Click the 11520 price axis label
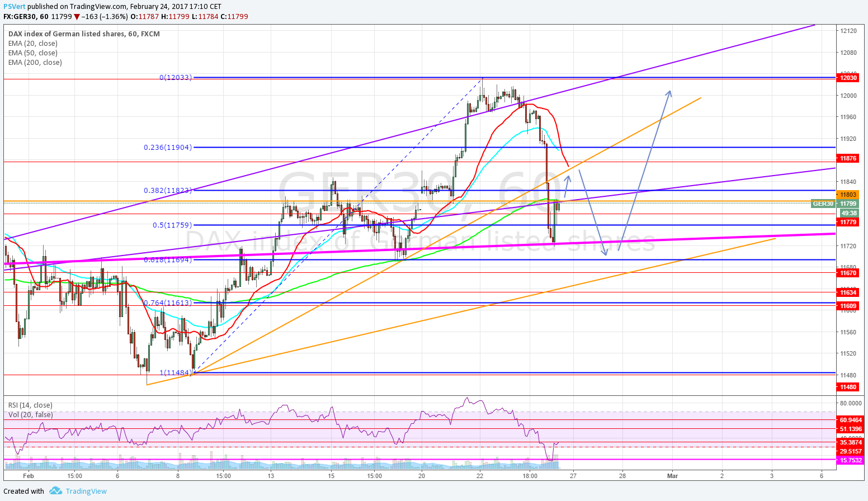This screenshot has height=501, width=868. coord(848,354)
